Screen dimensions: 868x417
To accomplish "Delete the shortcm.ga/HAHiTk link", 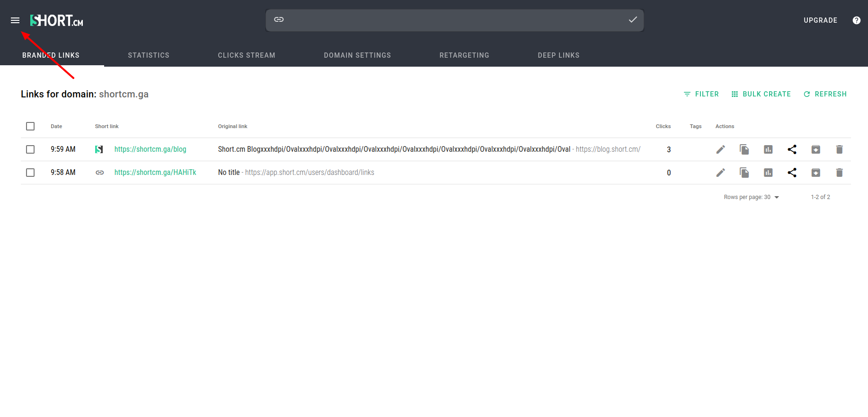I will point(840,173).
